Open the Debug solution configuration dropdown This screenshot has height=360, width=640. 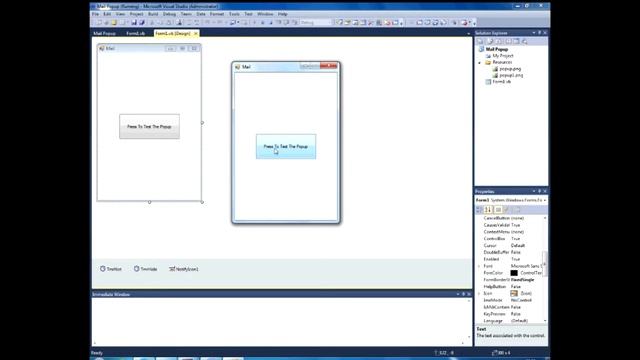click(x=316, y=22)
